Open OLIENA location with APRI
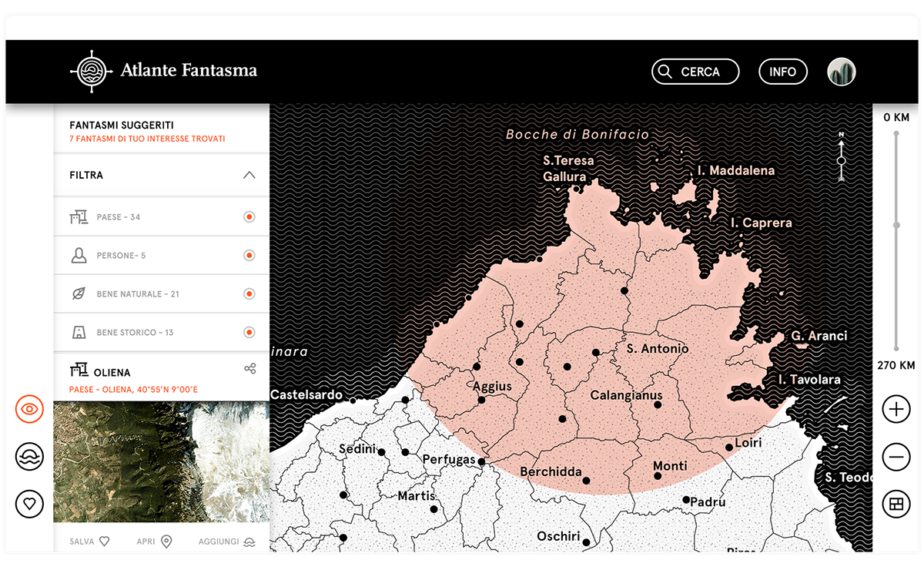This screenshot has width=924, height=570. pos(154,541)
